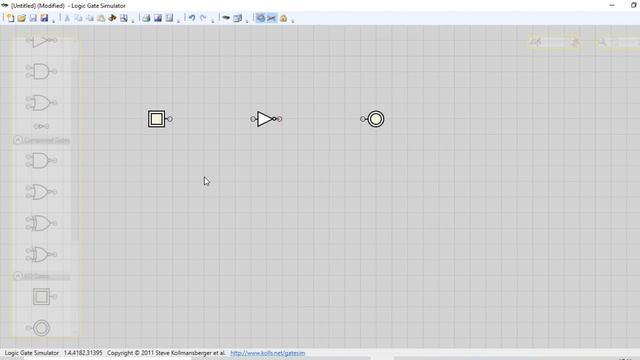The width and height of the screenshot is (640, 360).
Task: Click the NOT gate on the canvas
Action: (265, 119)
